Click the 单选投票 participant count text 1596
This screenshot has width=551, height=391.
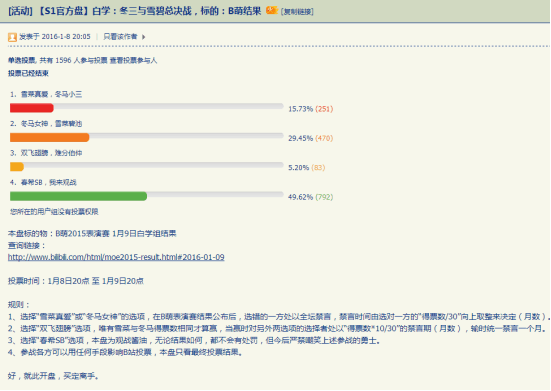[57, 60]
